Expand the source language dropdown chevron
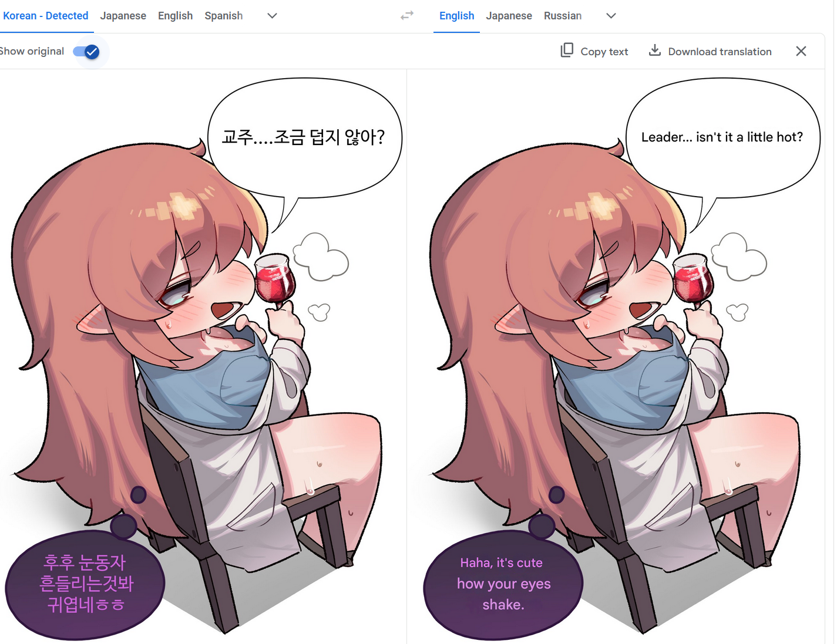Image resolution: width=837 pixels, height=644 pixels. pos(272,16)
